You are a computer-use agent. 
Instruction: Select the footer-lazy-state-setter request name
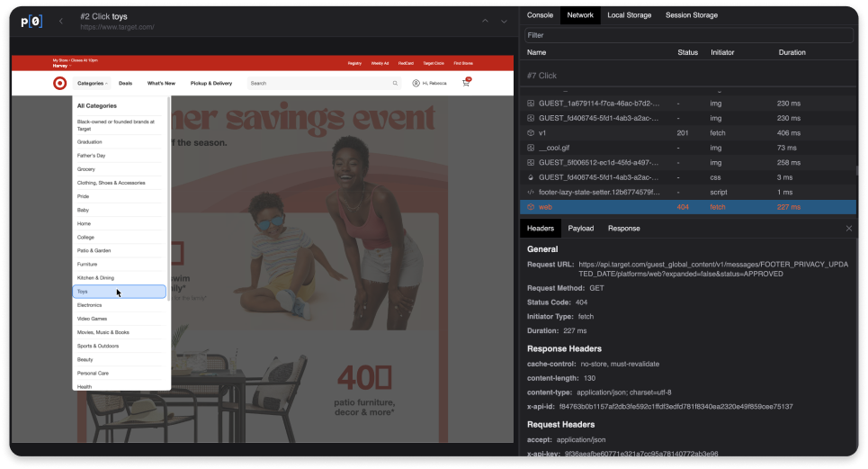[x=599, y=192]
